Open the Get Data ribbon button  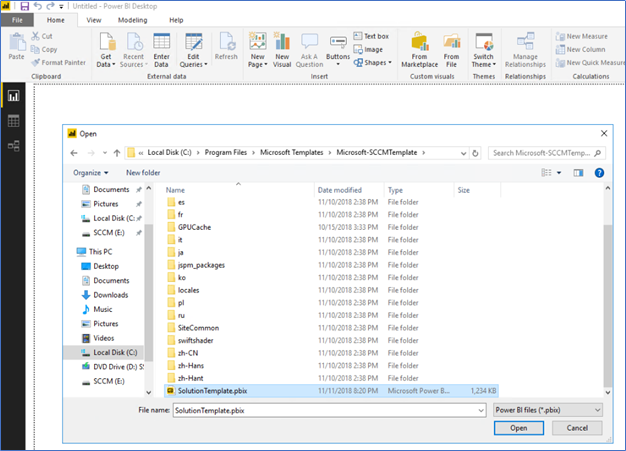pyautogui.click(x=106, y=50)
